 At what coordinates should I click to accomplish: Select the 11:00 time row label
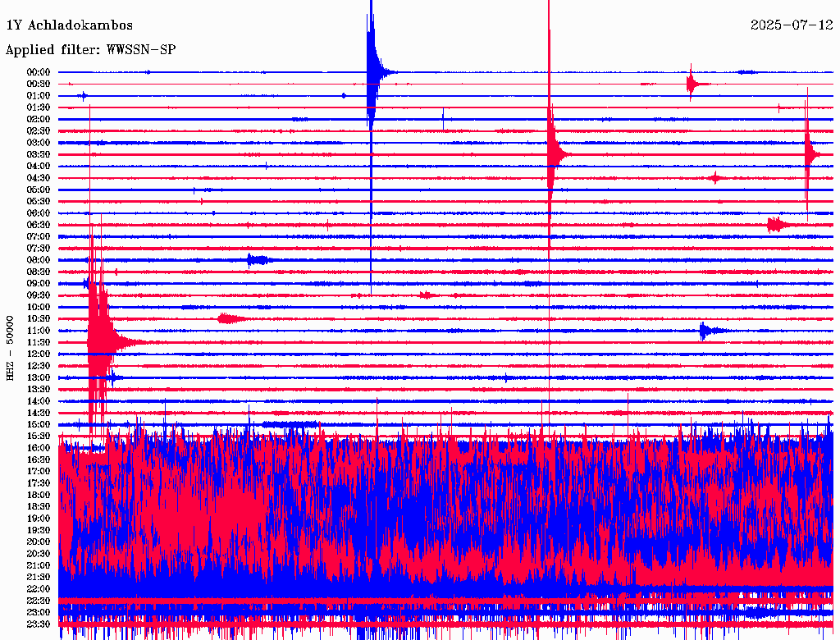39,331
